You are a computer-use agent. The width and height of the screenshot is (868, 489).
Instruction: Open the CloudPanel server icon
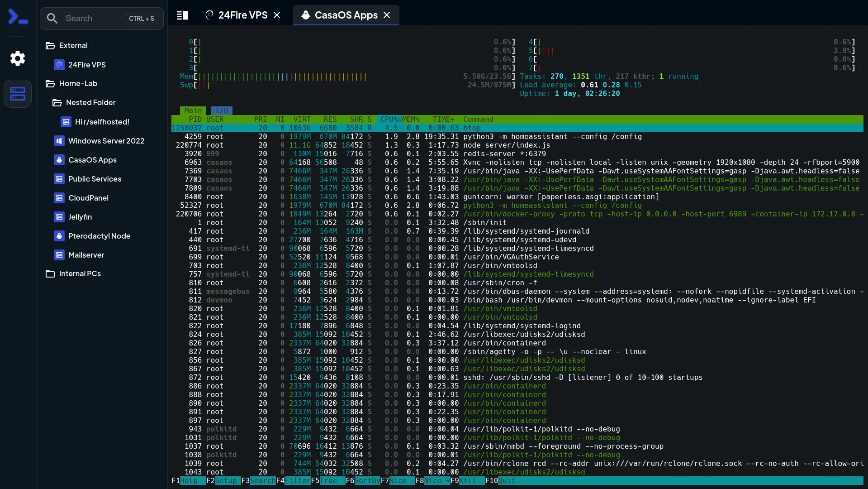(x=59, y=198)
